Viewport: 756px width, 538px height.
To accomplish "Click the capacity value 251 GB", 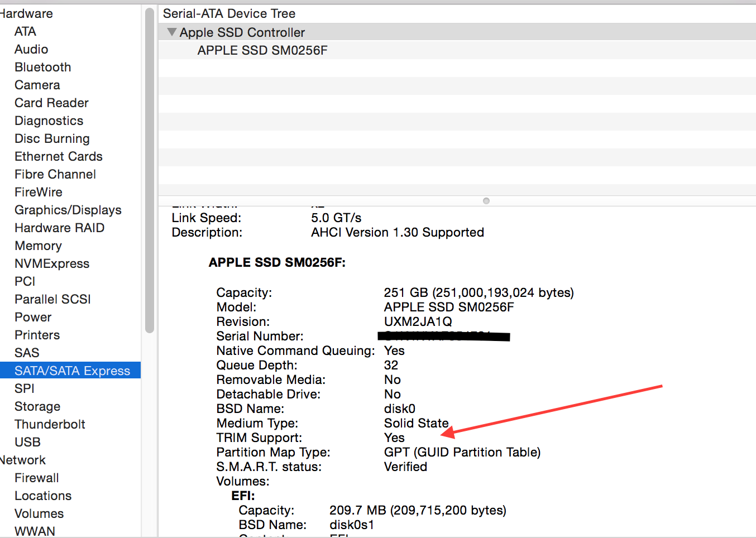I will click(x=479, y=292).
